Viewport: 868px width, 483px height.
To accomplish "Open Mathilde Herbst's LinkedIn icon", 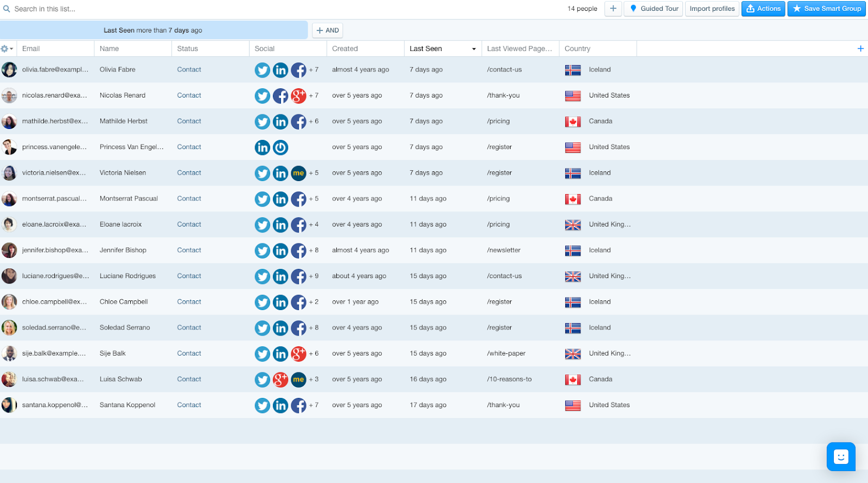I will pyautogui.click(x=280, y=122).
